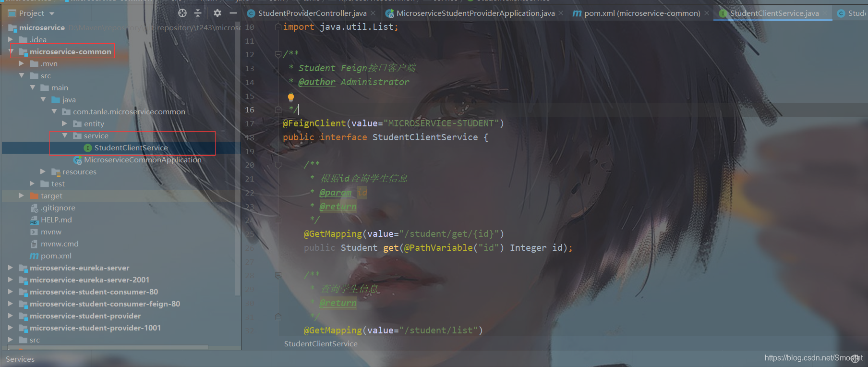The height and width of the screenshot is (367, 868).
Task: Click the MicroserviceCommonApplication class icon in tree
Action: click(x=77, y=160)
